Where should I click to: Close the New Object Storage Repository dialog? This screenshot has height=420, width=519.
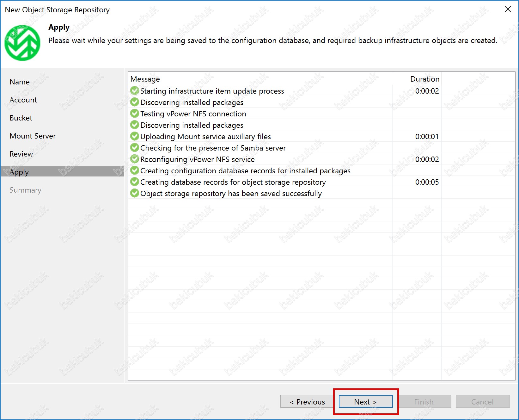click(x=508, y=9)
